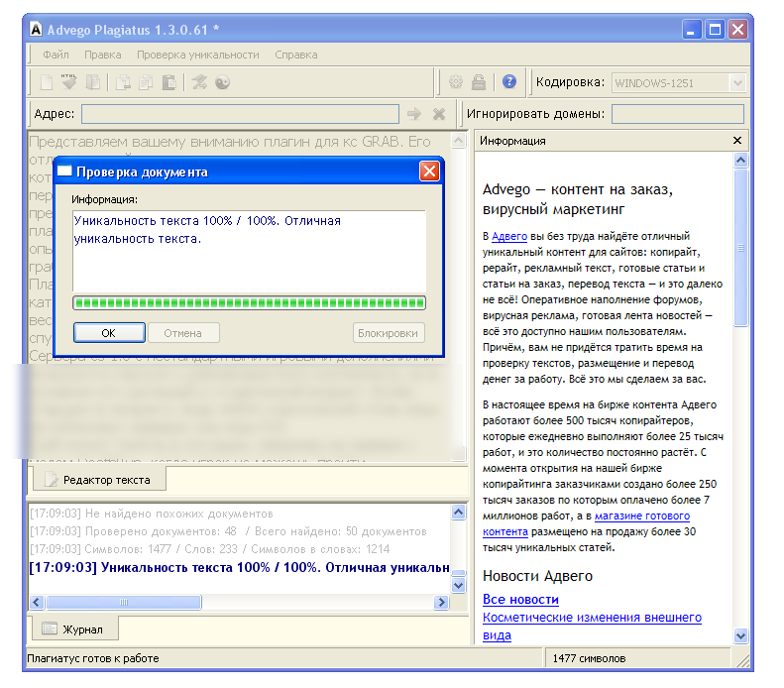Select the Журнал tab
The width and height of the screenshot is (784, 688).
click(x=75, y=629)
